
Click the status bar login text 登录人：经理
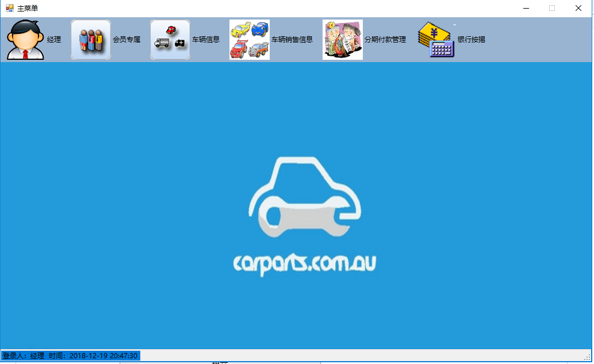coord(24,356)
